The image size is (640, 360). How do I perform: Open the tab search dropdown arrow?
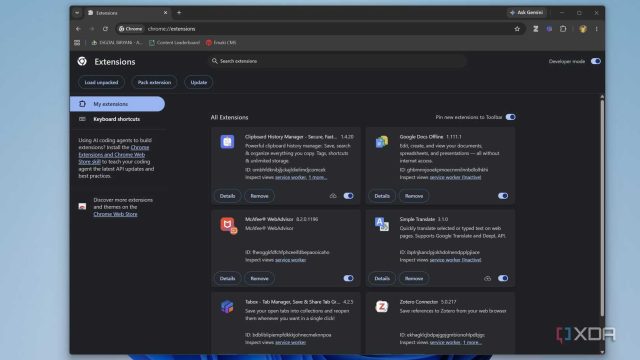[x=77, y=13]
